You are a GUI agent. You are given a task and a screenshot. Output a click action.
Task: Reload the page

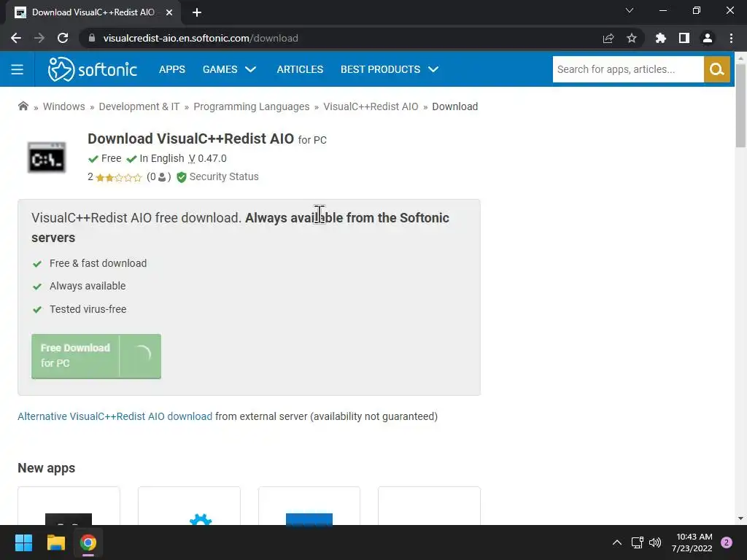pos(63,38)
